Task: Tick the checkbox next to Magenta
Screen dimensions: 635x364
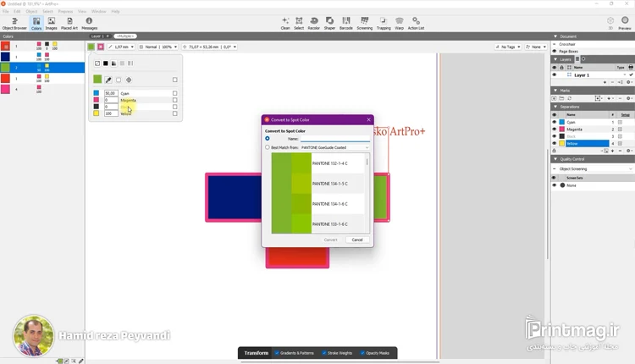Action: point(175,100)
